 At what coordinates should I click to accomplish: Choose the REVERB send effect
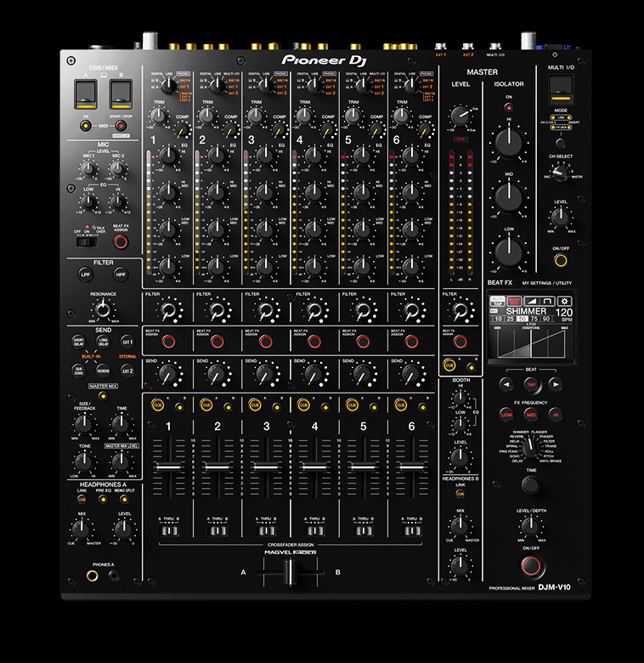pos(103,371)
